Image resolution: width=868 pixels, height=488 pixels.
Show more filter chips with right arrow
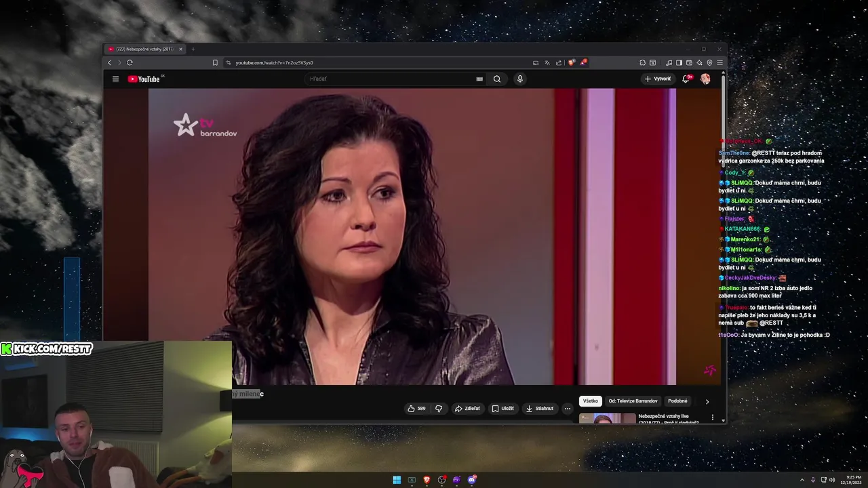[x=707, y=401]
